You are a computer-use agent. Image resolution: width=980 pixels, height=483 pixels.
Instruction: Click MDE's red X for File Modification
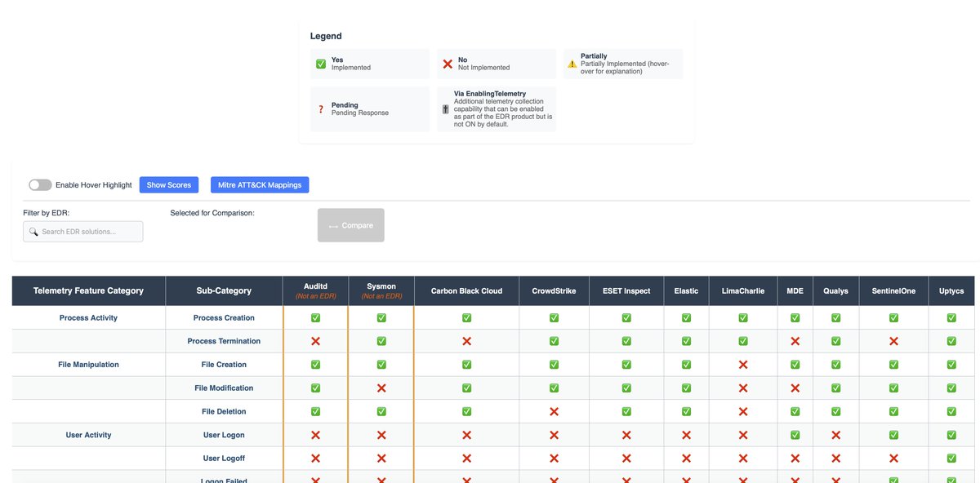coord(795,388)
